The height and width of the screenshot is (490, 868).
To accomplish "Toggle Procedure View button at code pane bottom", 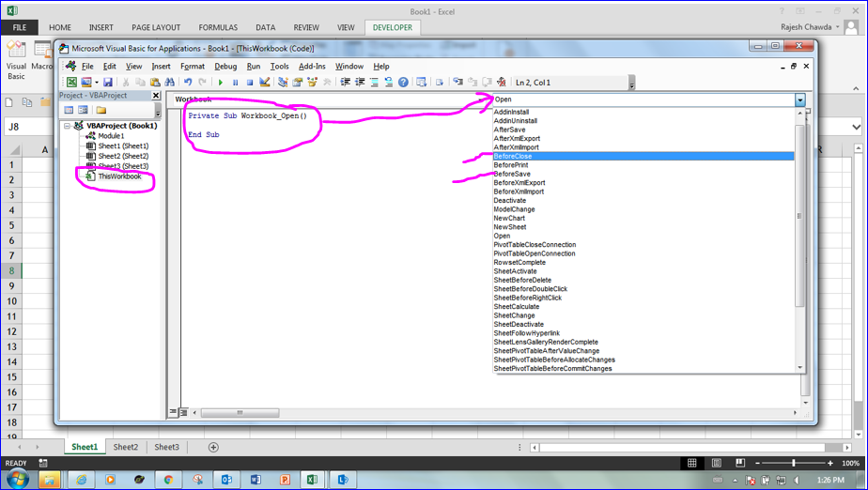I will tap(173, 412).
